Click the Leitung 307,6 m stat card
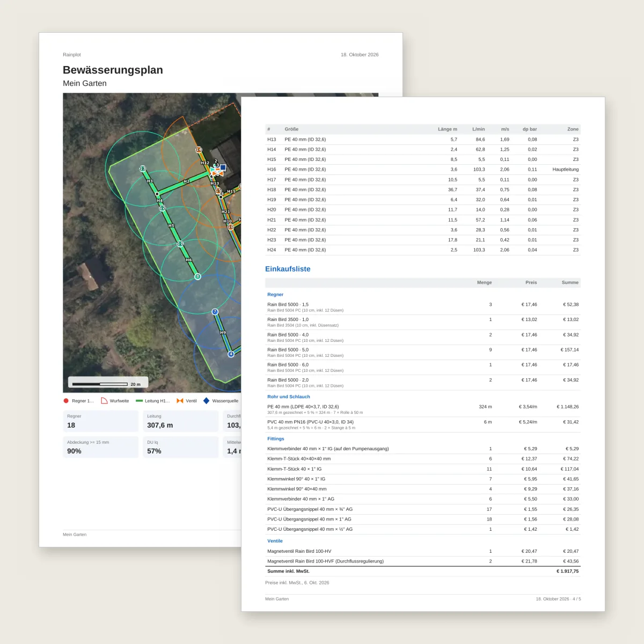 click(180, 421)
